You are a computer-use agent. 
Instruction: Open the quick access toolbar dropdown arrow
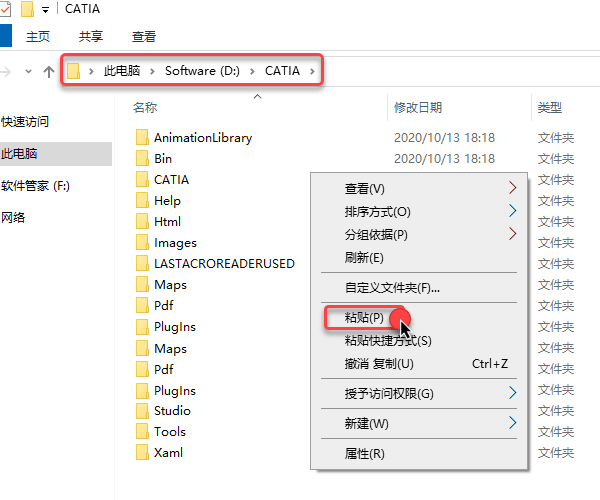(x=45, y=10)
